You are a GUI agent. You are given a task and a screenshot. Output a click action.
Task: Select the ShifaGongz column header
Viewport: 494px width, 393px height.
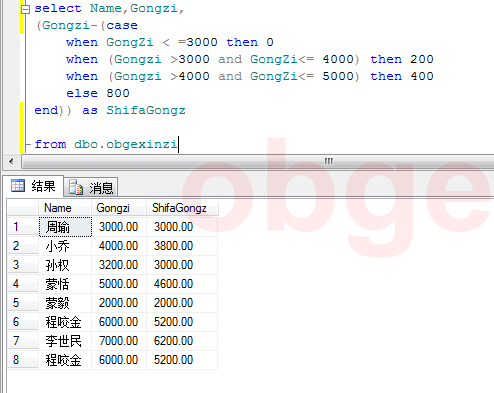[182, 208]
